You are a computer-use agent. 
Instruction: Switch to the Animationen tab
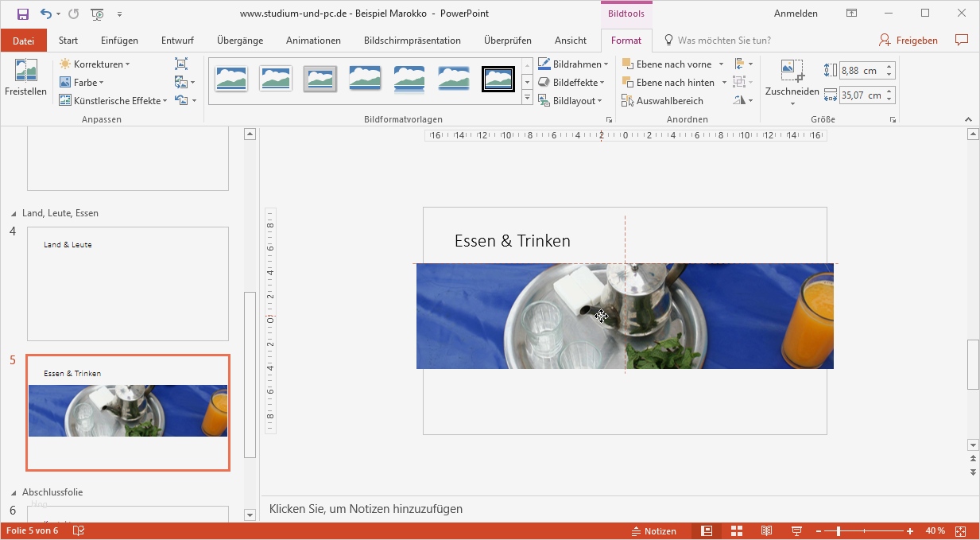point(313,41)
